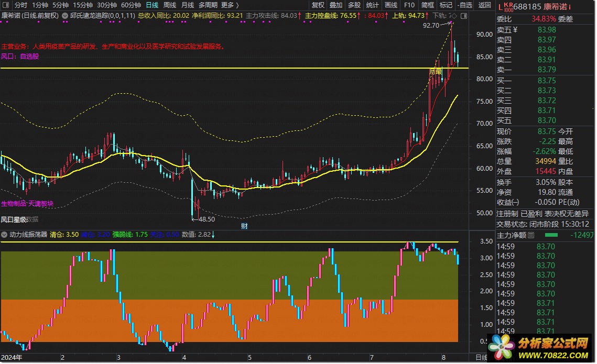Expand the 更多 periods menu
This screenshot has height=364, width=597.
pos(230,5)
